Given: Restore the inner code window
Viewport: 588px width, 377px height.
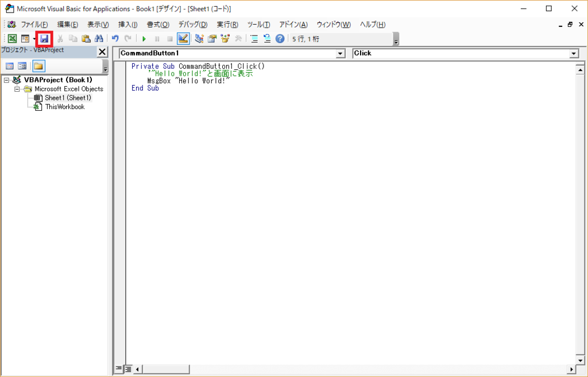Looking at the screenshot, I should click(570, 25).
